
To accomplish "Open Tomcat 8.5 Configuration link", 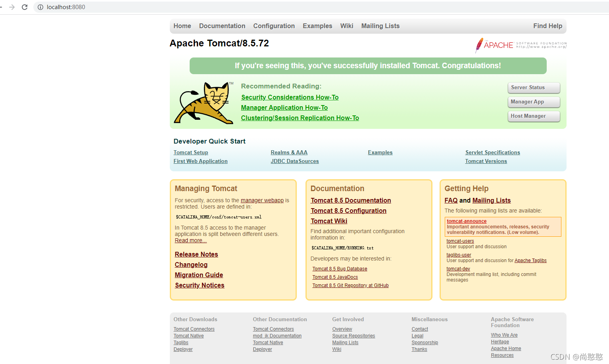I will 348,211.
